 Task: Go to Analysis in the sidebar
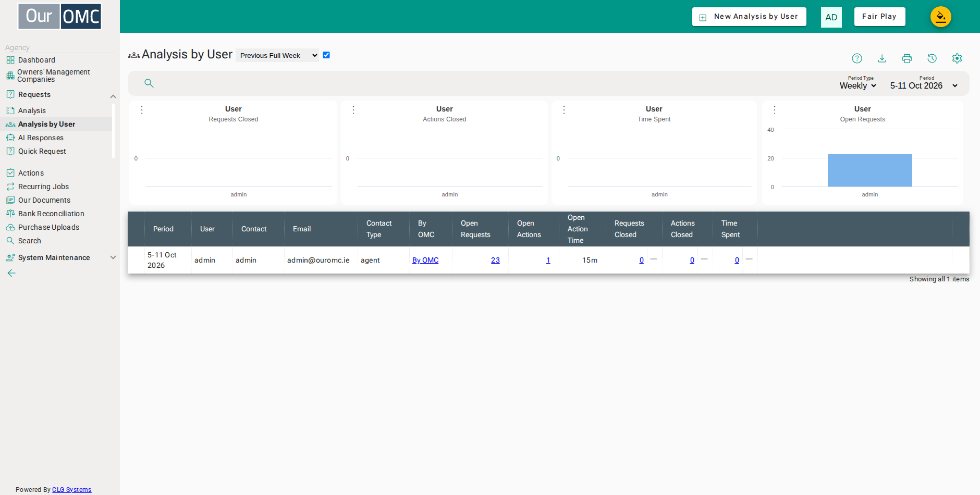[32, 110]
